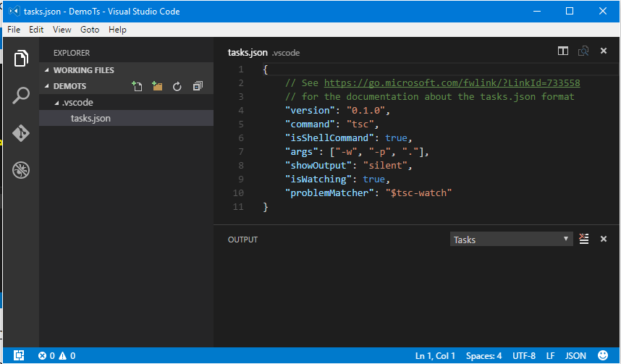The width and height of the screenshot is (621, 364).
Task: Open the Help menu
Action: point(118,30)
